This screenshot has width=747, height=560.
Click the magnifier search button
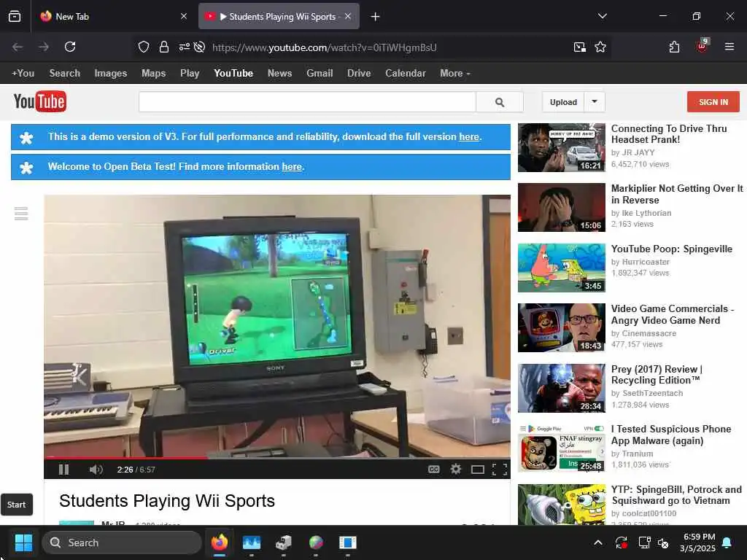(500, 102)
